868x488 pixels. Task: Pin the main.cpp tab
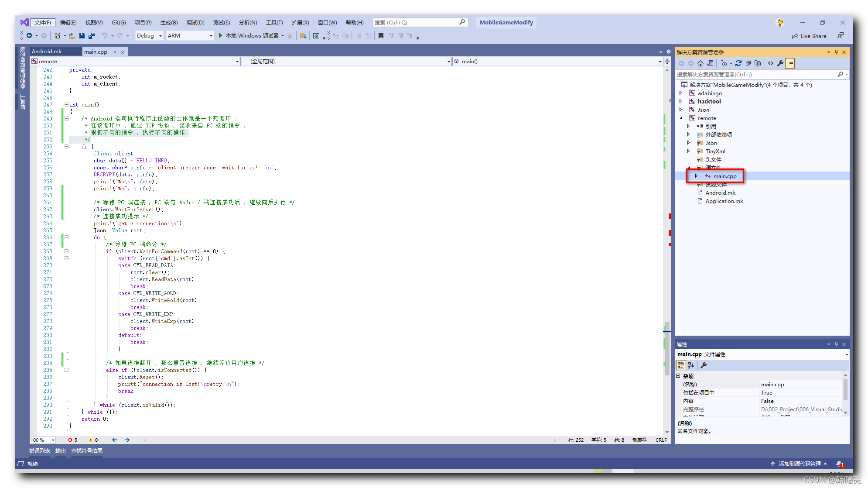115,52
